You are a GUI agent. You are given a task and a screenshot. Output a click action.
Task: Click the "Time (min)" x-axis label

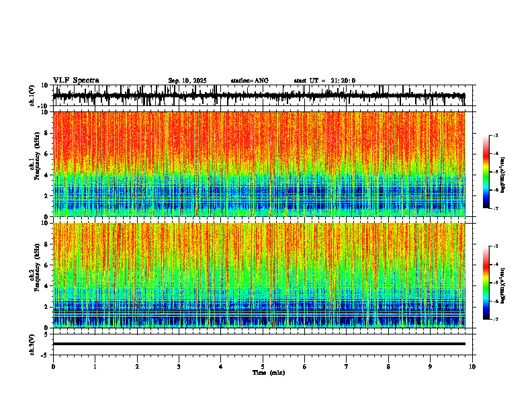[269, 373]
